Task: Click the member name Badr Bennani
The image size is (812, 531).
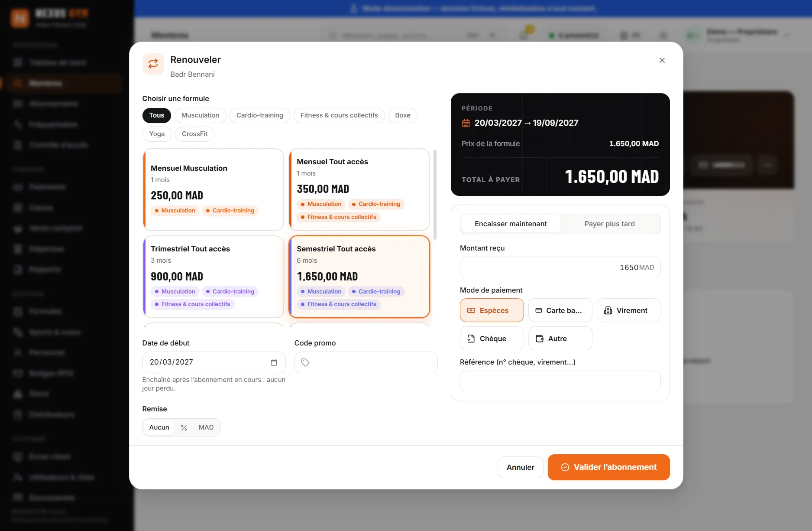Action: (192, 74)
